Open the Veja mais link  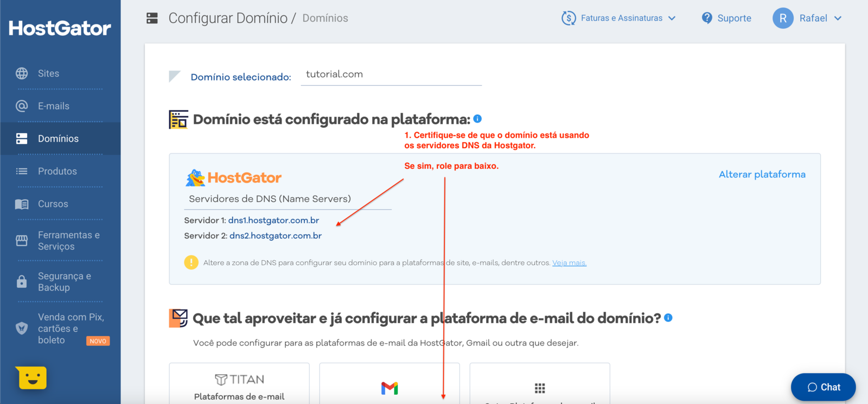pos(570,263)
